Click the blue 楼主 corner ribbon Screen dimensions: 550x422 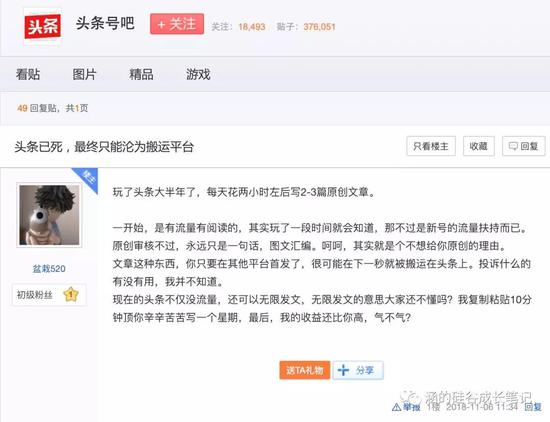coord(86,179)
